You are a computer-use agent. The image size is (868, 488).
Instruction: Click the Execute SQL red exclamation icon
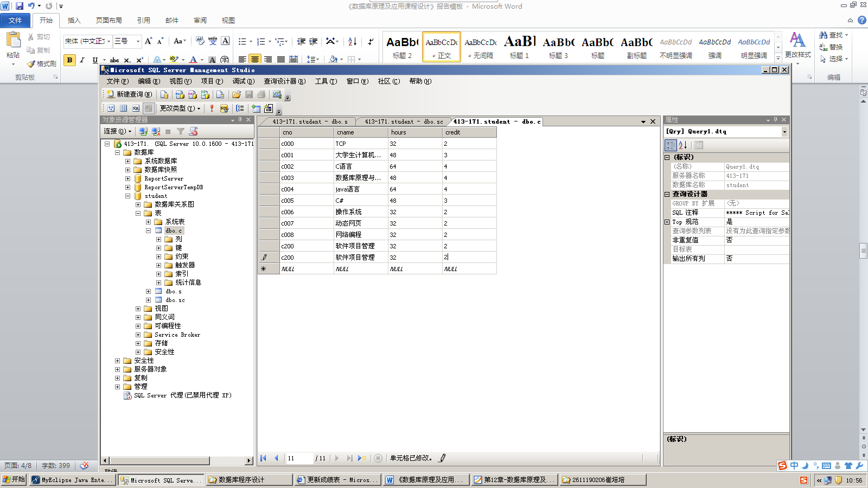pos(212,108)
